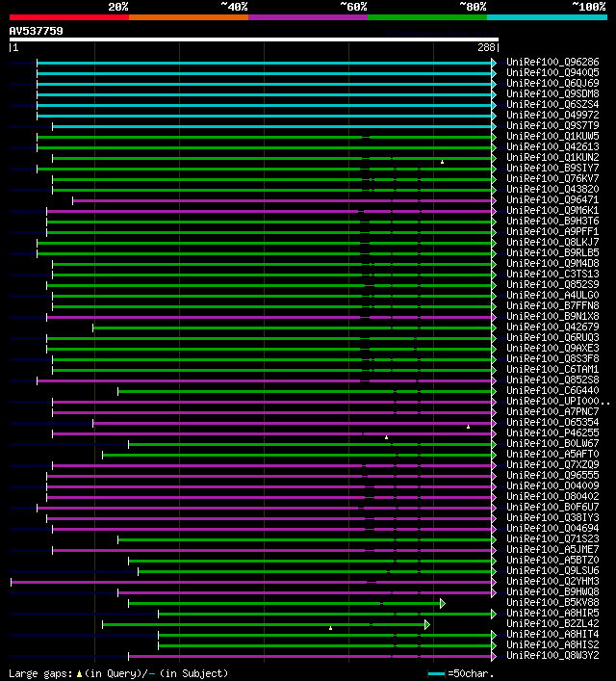This screenshot has width=616, height=681.
Task: Open hit UniRef100_B9SIY7
Action: (552, 168)
